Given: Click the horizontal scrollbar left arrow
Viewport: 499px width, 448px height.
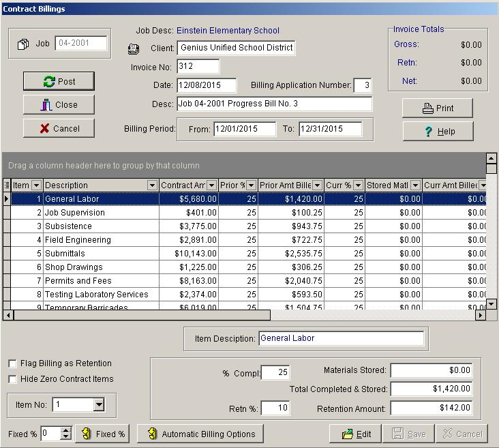Looking at the screenshot, I should click(8, 316).
